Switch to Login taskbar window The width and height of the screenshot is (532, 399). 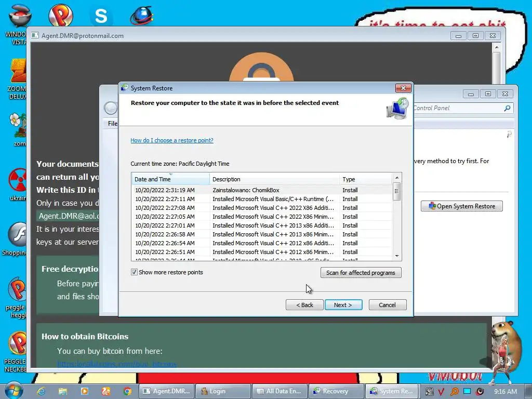[x=223, y=391]
